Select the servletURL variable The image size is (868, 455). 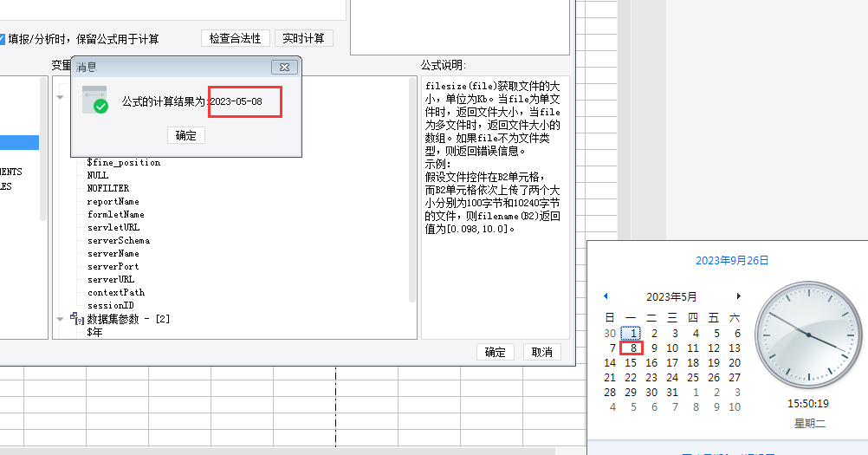pyautogui.click(x=113, y=227)
